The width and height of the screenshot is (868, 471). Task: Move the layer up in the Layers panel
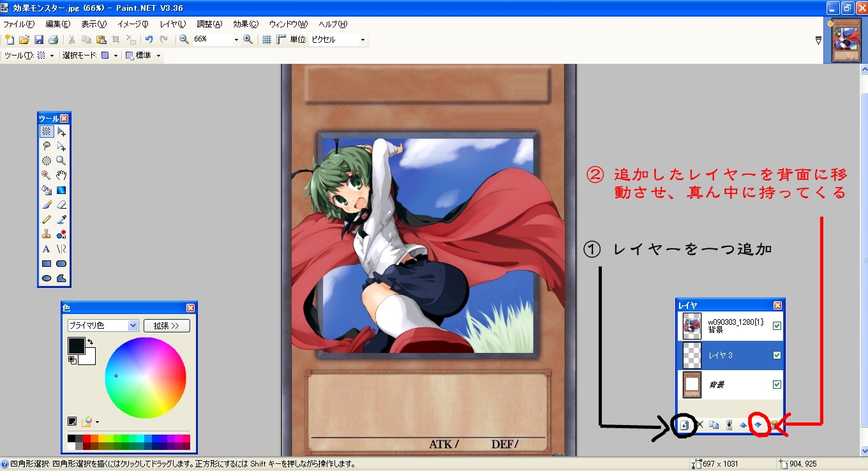744,425
